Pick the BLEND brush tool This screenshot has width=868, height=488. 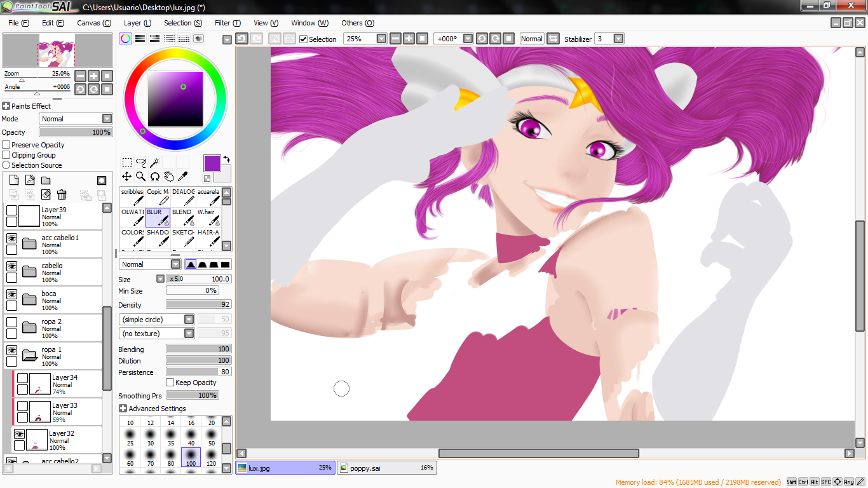click(183, 217)
